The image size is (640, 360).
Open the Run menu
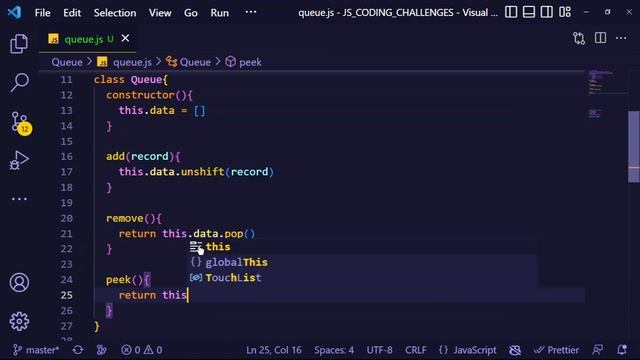point(220,13)
